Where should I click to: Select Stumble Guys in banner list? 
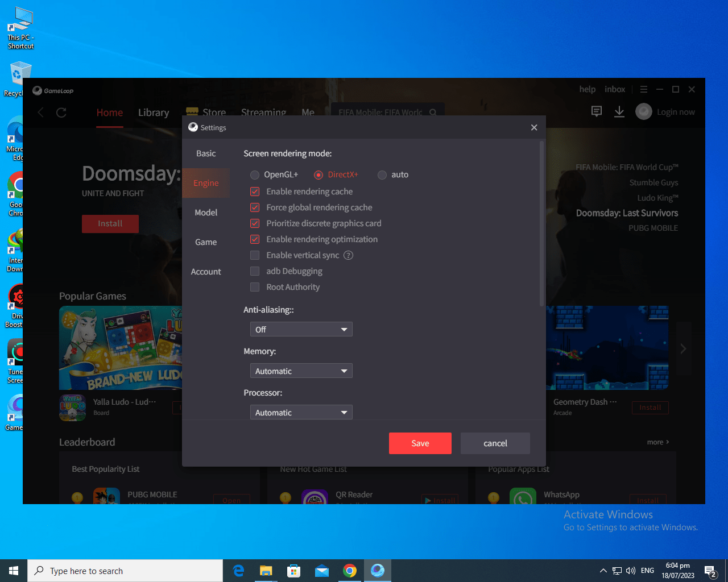[654, 182]
